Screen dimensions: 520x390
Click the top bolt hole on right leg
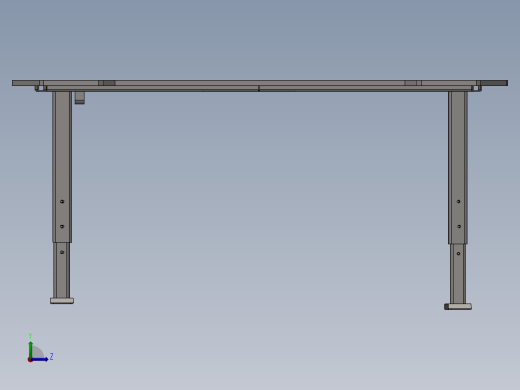[x=459, y=202]
